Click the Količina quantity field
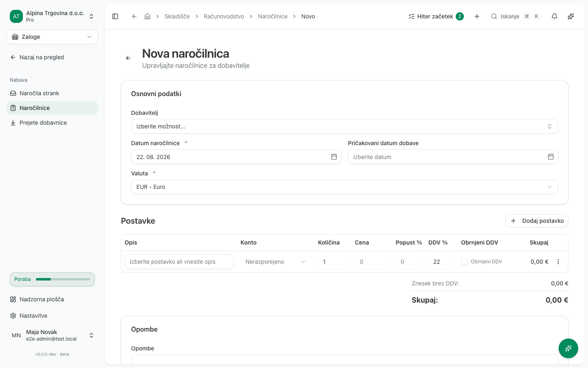Image resolution: width=588 pixels, height=368 pixels. (333, 262)
